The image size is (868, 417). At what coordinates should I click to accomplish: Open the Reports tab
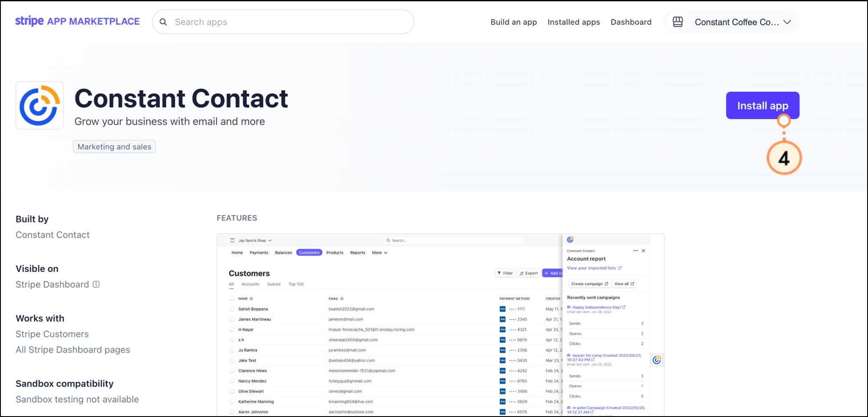pyautogui.click(x=357, y=253)
